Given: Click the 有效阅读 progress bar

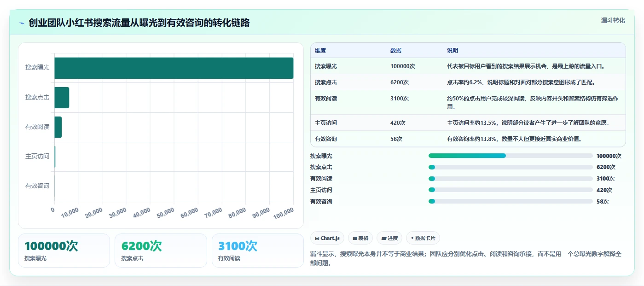Looking at the screenshot, I should pos(511,179).
